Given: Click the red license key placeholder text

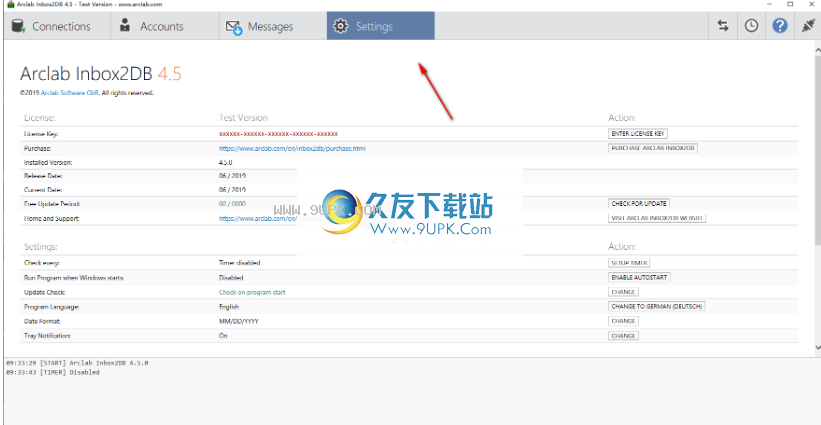Looking at the screenshot, I should pyautogui.click(x=279, y=134).
